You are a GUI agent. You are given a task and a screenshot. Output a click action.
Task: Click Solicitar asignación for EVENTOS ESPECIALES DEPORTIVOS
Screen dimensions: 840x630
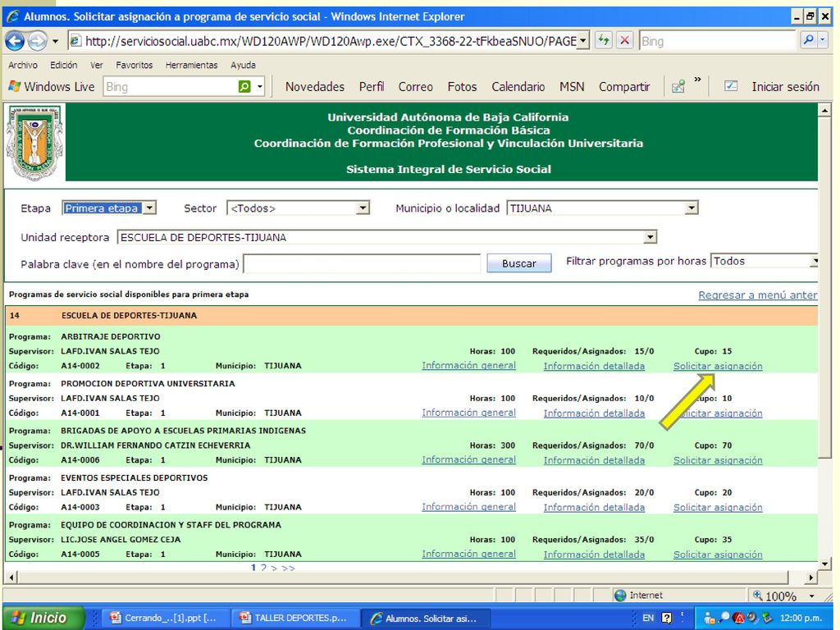point(718,507)
